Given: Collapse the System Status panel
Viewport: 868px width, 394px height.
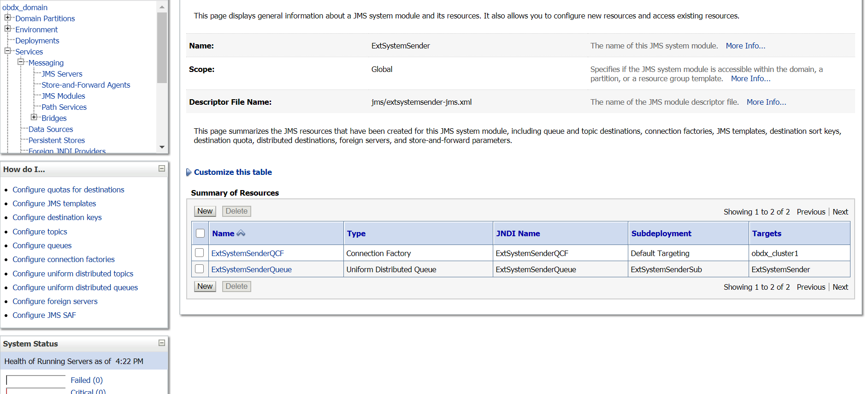Looking at the screenshot, I should coord(162,343).
